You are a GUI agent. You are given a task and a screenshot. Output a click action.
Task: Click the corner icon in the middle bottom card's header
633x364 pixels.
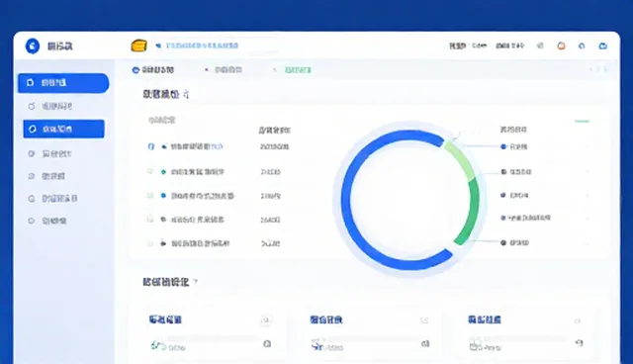point(424,320)
